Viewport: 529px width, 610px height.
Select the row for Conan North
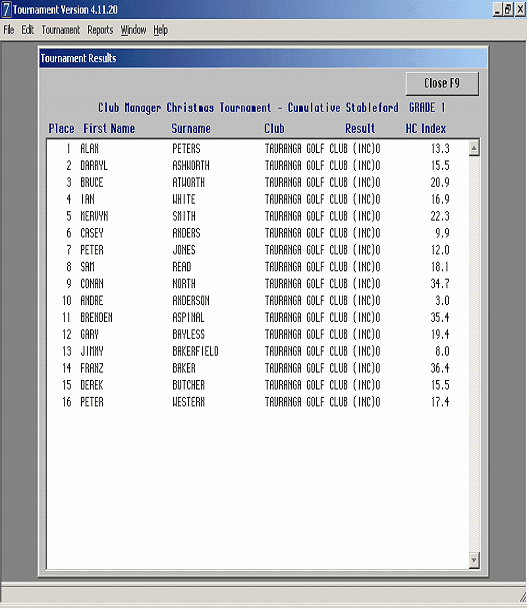(x=257, y=284)
